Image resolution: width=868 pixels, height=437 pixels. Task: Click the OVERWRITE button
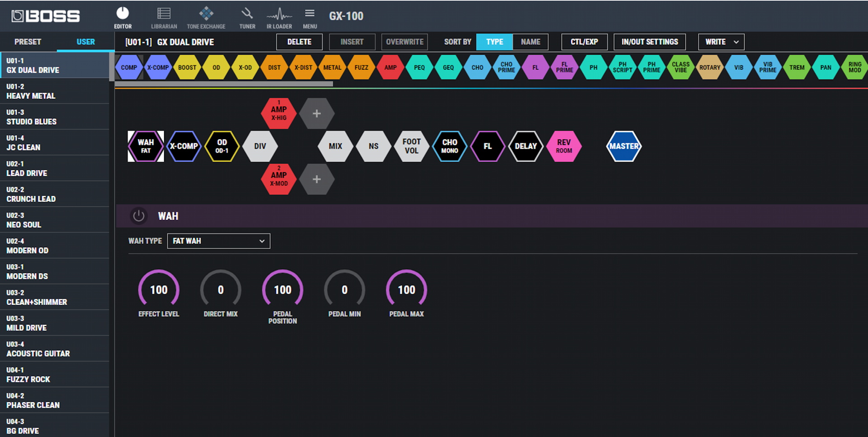coord(405,42)
